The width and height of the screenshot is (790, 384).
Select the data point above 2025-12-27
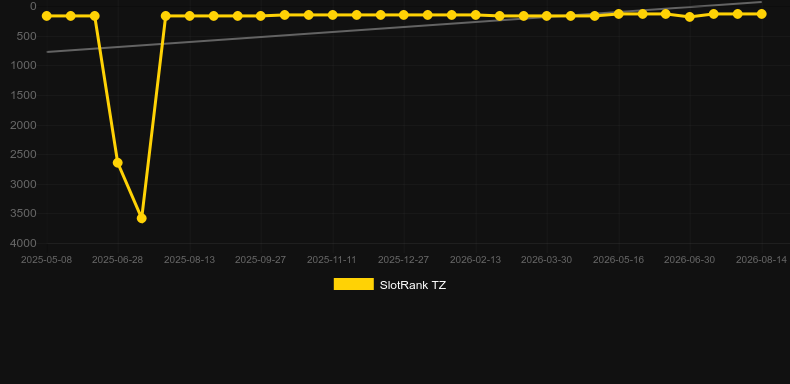tap(404, 15)
